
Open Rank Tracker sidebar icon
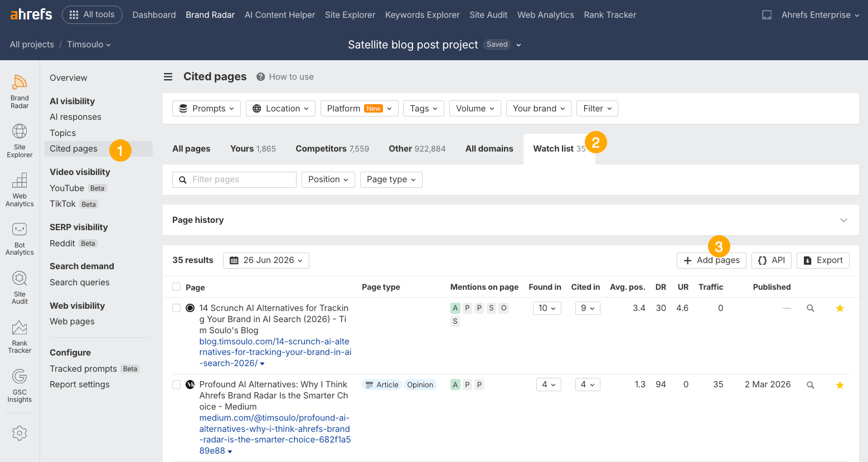[x=20, y=337]
